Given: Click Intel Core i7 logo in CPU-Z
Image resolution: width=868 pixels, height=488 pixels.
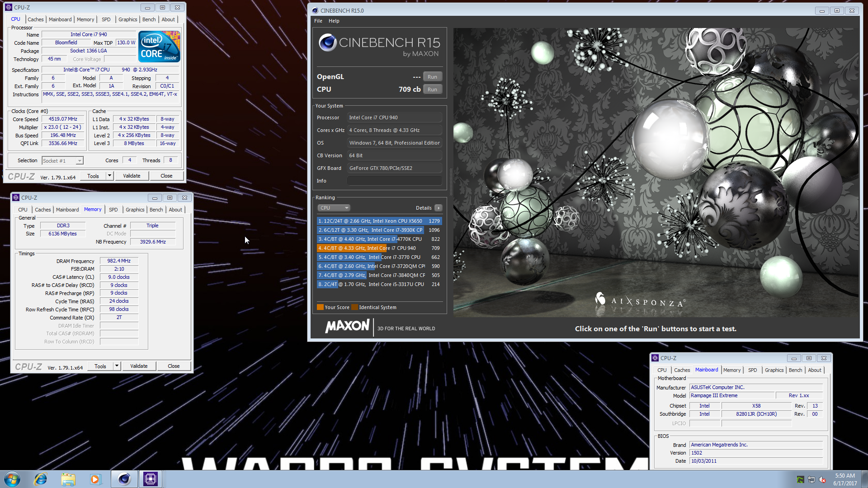Looking at the screenshot, I should (159, 47).
